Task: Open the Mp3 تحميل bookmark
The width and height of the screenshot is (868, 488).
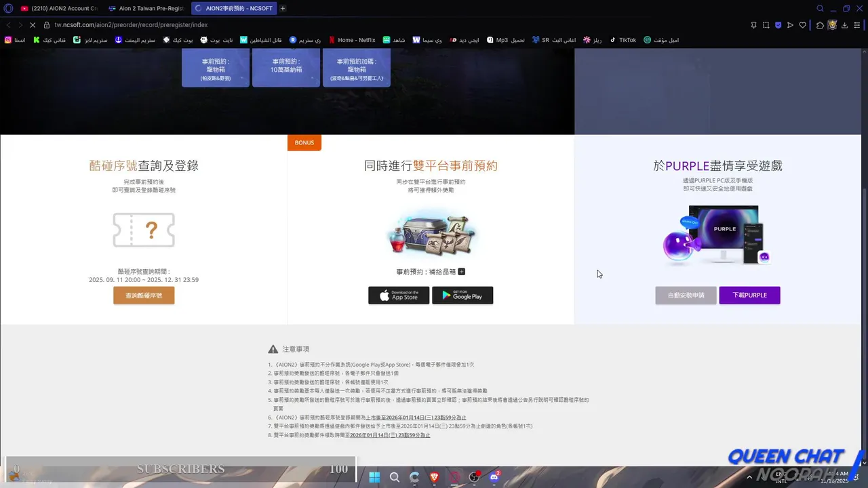Action: pos(506,40)
